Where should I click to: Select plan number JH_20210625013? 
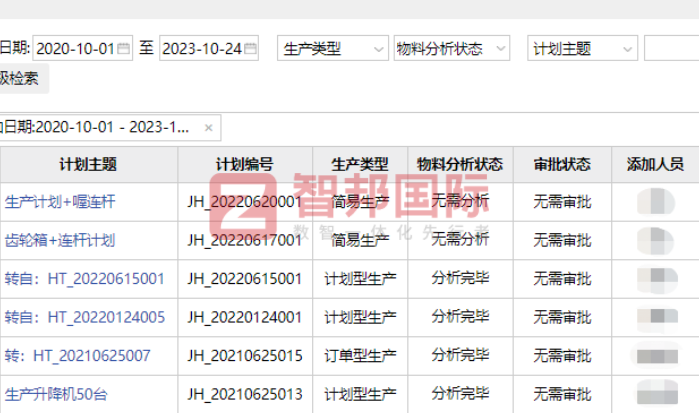coord(245,394)
